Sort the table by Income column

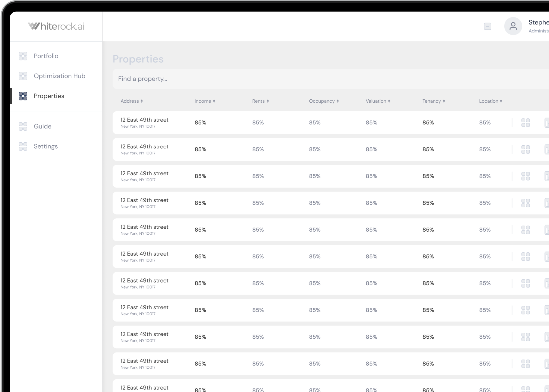(x=205, y=101)
